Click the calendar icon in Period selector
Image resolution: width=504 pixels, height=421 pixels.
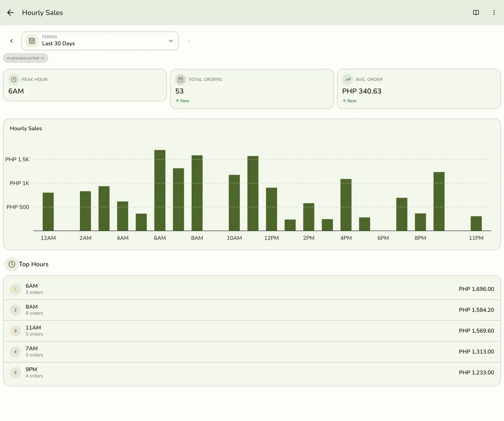click(32, 41)
